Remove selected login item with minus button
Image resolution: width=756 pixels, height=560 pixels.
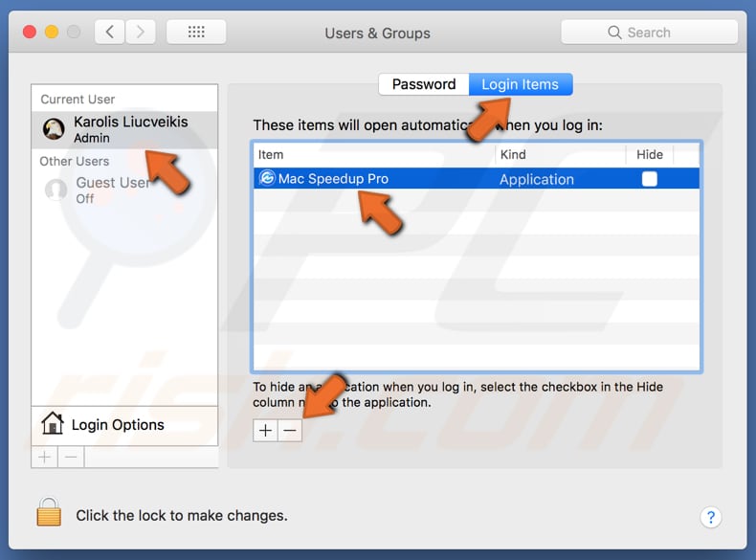[x=290, y=430]
